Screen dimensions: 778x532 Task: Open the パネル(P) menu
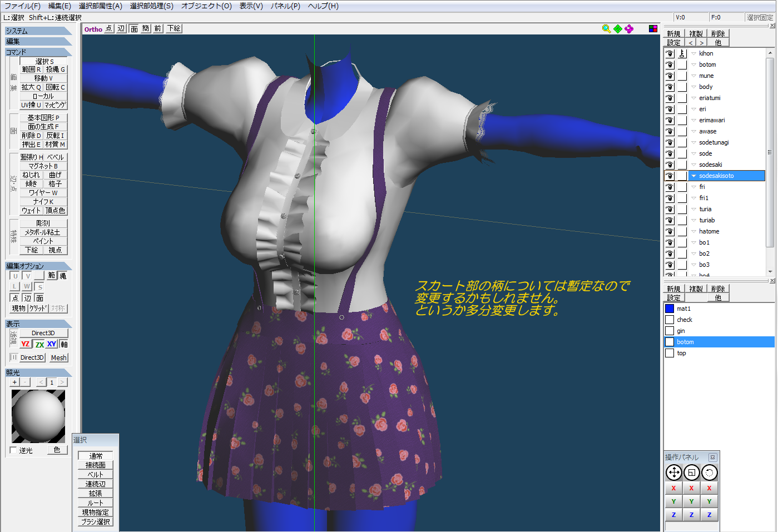coord(285,6)
